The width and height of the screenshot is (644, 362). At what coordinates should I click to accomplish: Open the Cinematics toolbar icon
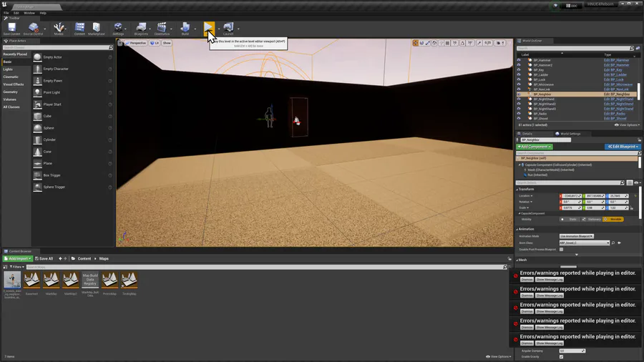[x=162, y=28]
